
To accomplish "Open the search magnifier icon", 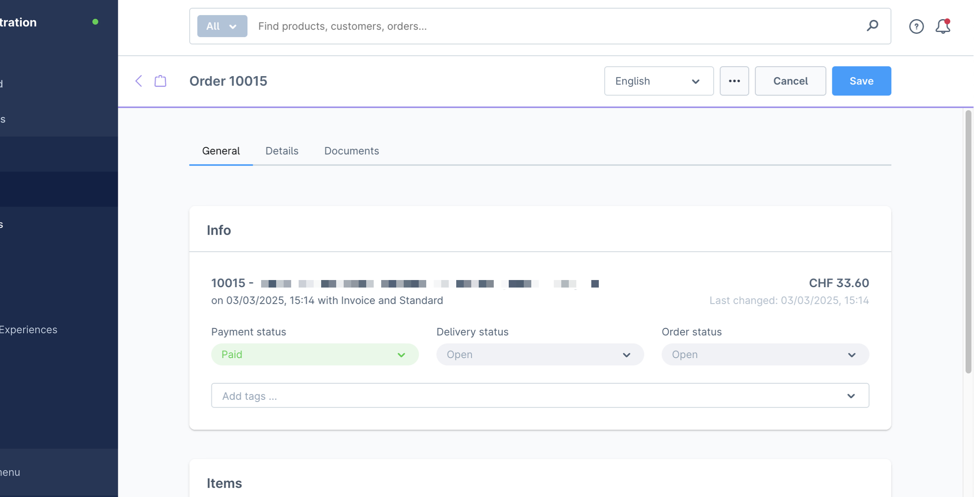I will pyautogui.click(x=873, y=26).
